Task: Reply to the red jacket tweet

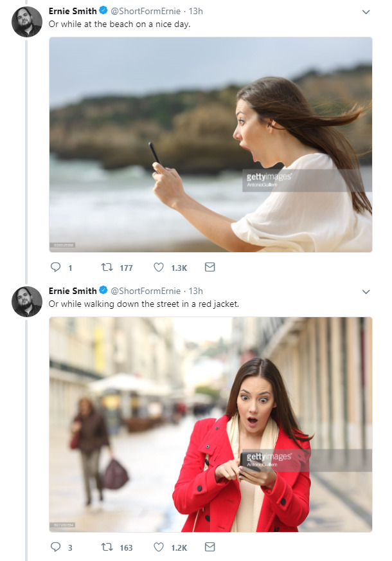Action: (55, 547)
